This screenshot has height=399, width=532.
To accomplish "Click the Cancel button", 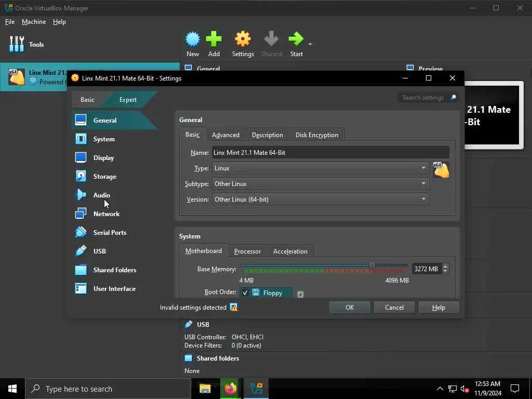I will 394,308.
